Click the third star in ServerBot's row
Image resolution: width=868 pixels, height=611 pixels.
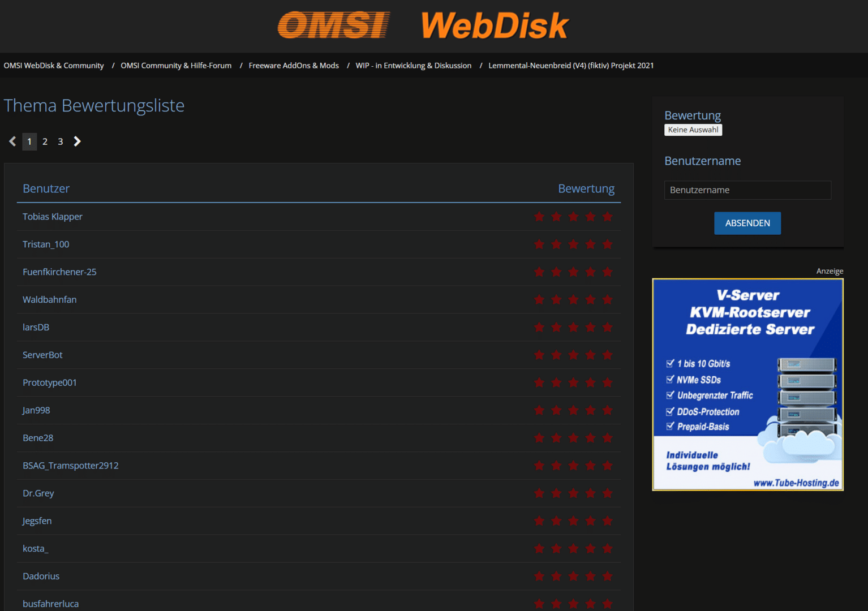(573, 355)
